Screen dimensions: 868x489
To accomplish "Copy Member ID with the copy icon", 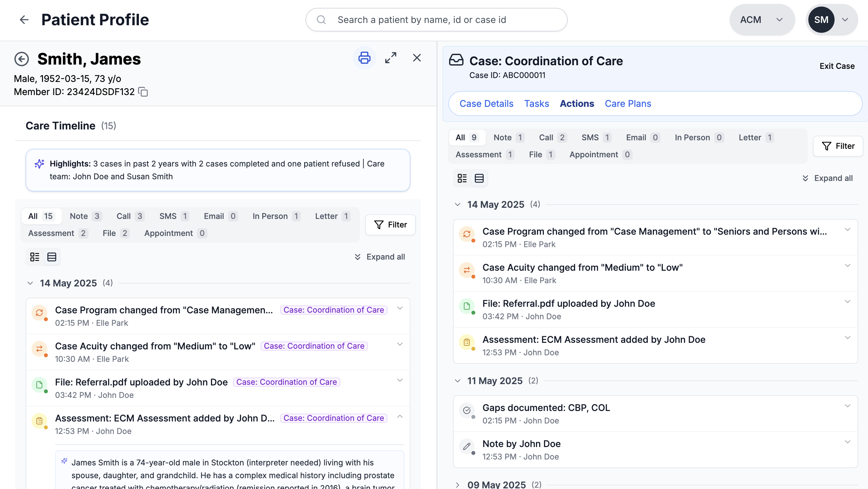I will point(143,92).
